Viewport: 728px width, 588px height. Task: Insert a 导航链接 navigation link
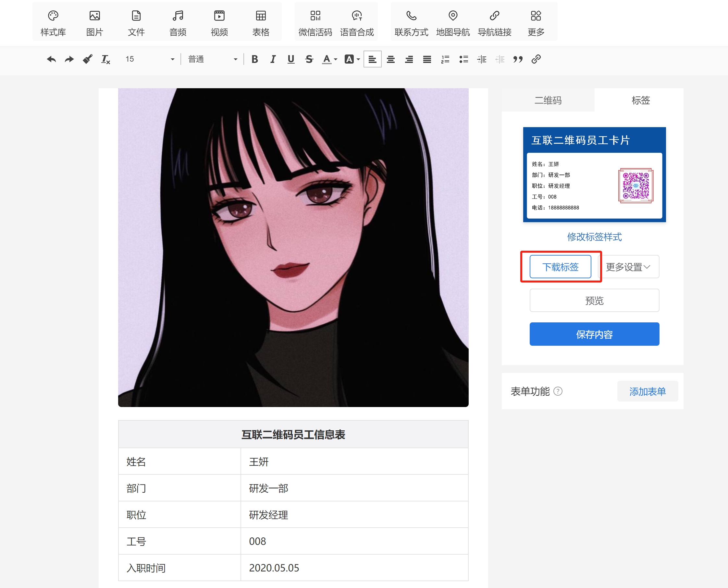pos(495,23)
